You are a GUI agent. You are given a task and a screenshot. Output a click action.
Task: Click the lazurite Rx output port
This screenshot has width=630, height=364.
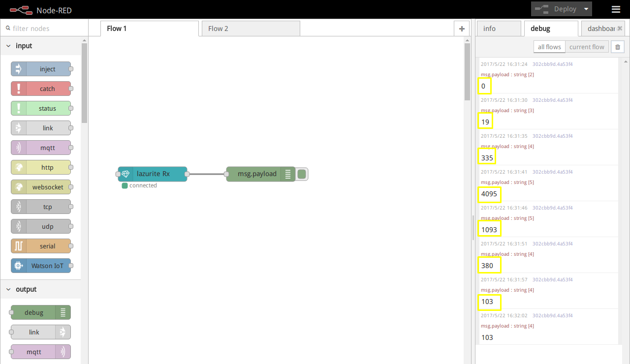click(x=187, y=174)
